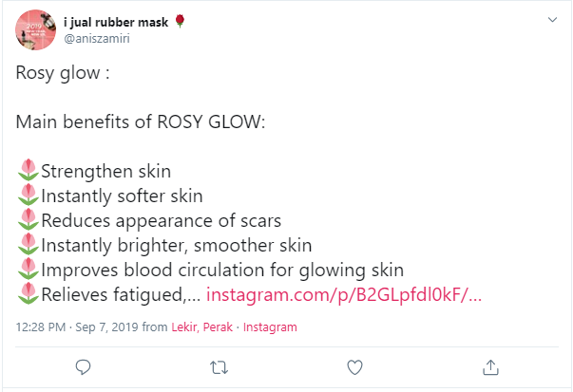Screen dimensions: 573x392
Task: Click the tulip beside "Reduces appearance of scars"
Action: [28, 221]
